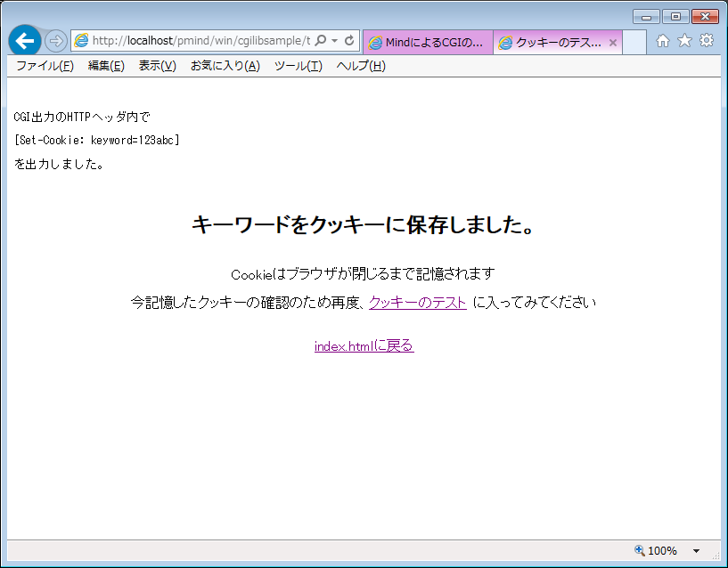Close the クッキーのテス... tab
728x568 pixels.
tap(613, 43)
